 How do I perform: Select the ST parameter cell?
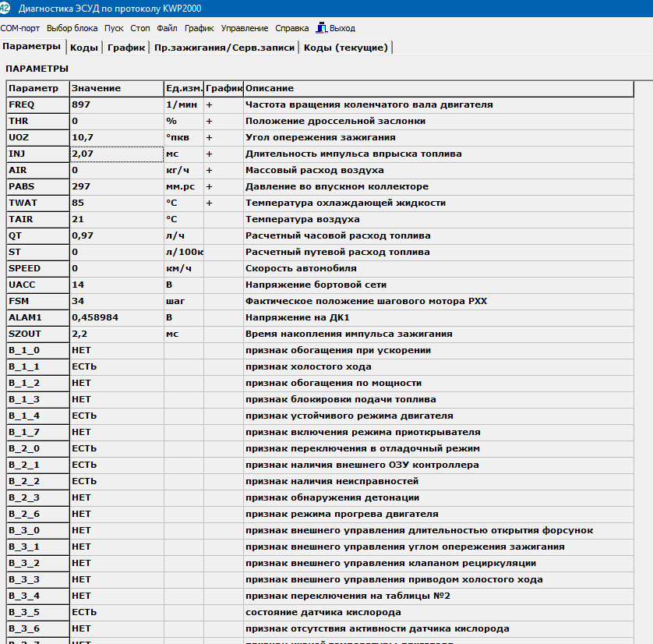tap(38, 252)
